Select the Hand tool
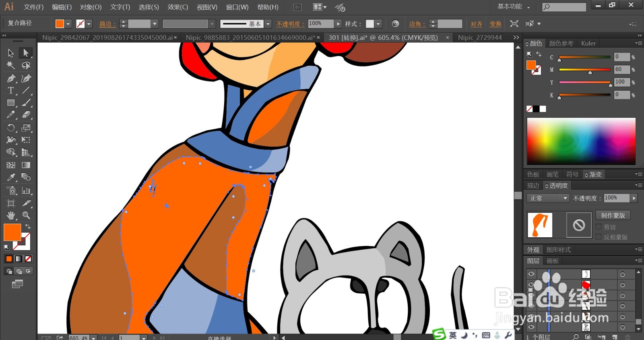 pyautogui.click(x=11, y=215)
